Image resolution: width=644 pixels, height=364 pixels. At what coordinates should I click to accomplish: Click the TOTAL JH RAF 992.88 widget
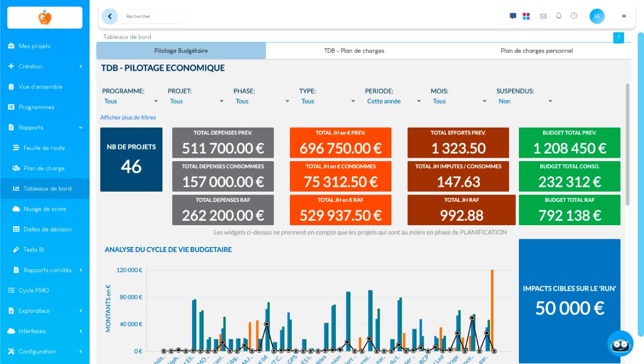click(x=462, y=210)
